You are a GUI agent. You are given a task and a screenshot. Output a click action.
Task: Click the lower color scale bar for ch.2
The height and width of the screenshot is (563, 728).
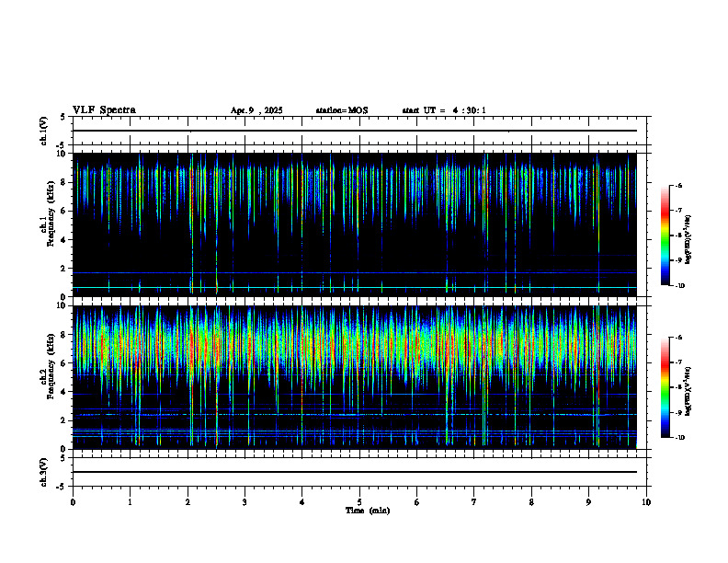[665, 387]
